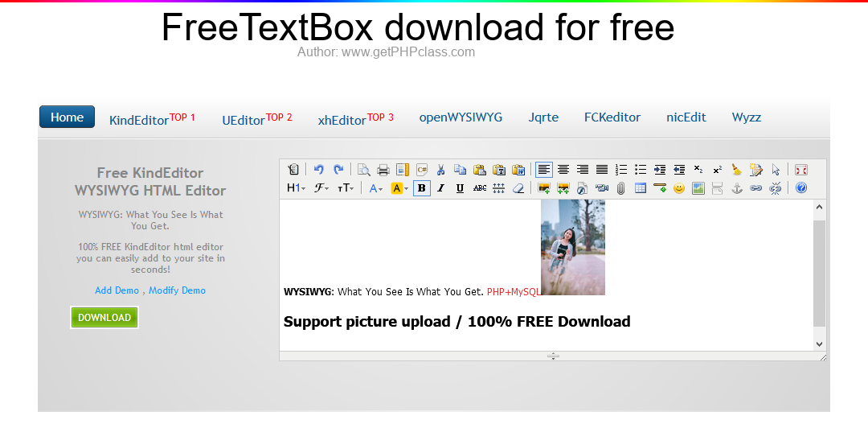The height and width of the screenshot is (424, 868).
Task: Click the batch image upload icon
Action: coord(563,188)
